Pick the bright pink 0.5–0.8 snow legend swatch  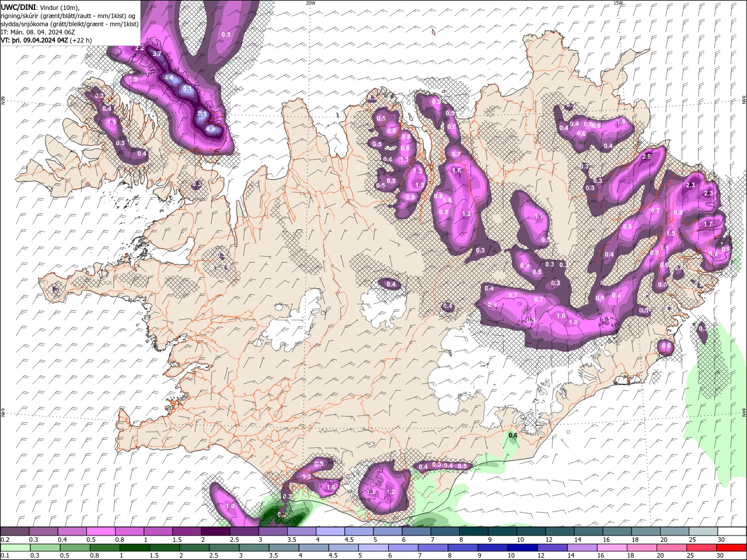(x=100, y=531)
